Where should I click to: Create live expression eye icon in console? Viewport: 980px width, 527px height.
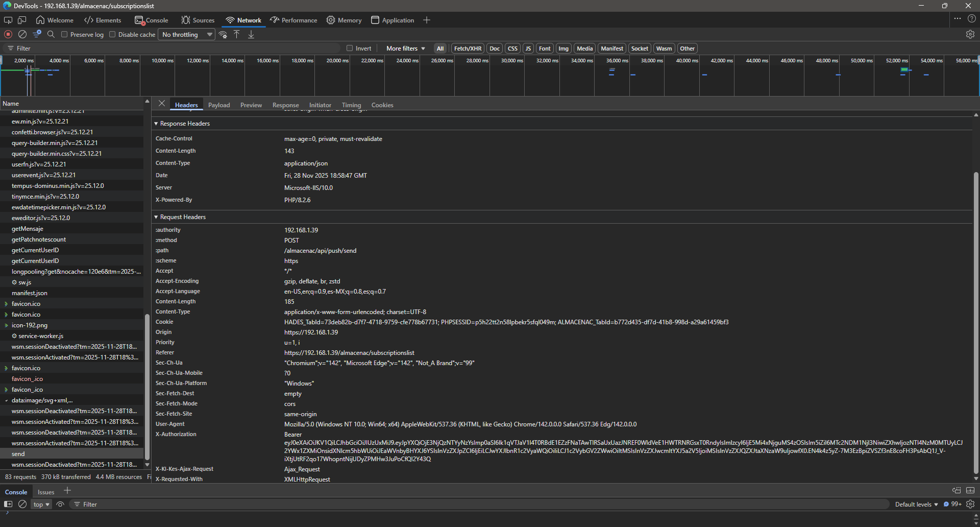tap(60, 504)
